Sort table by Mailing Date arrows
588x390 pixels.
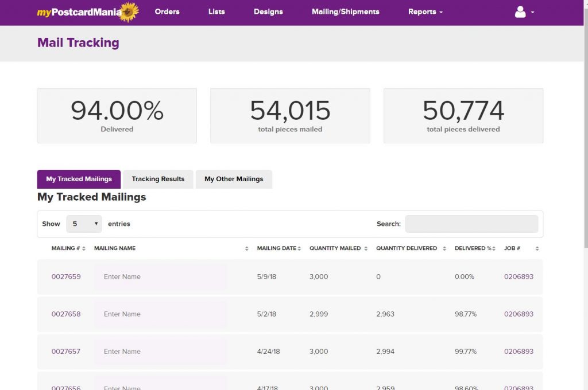(299, 248)
